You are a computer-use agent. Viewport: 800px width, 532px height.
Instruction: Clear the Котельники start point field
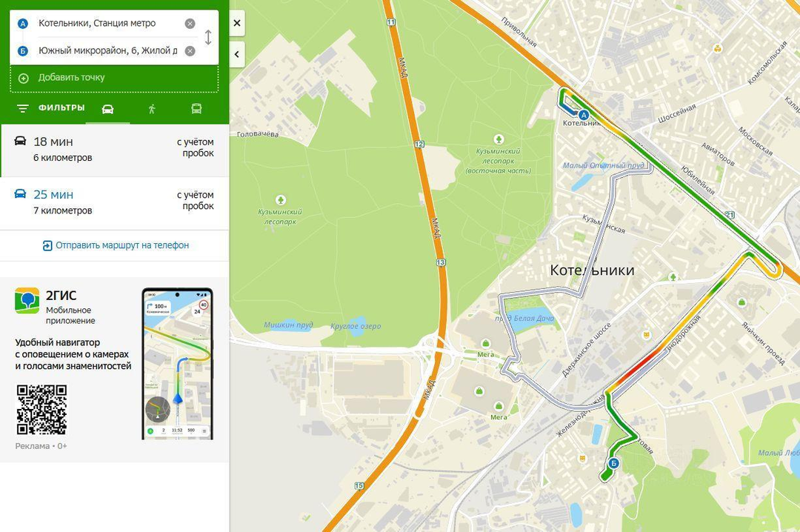coord(190,24)
